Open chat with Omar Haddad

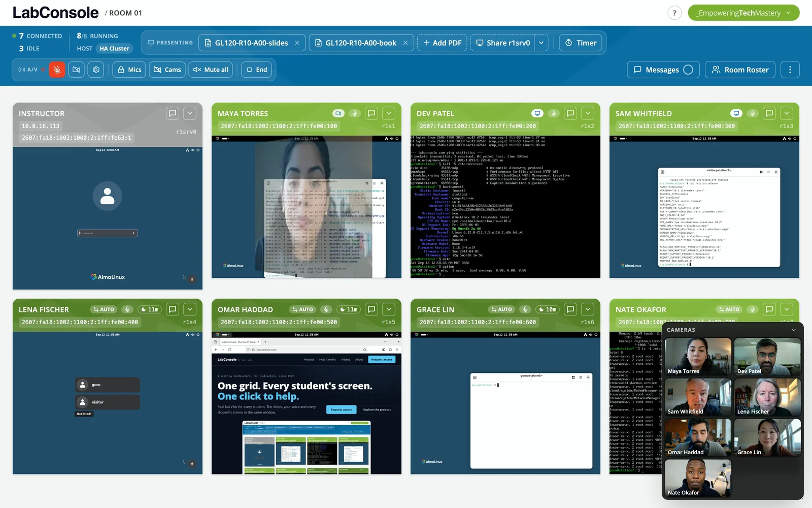click(371, 309)
